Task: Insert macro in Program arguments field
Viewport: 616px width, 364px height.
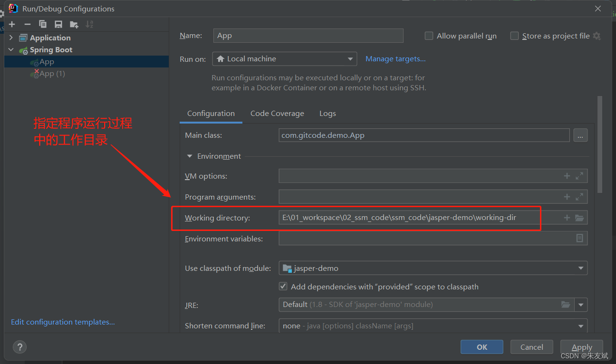Action: (x=567, y=197)
